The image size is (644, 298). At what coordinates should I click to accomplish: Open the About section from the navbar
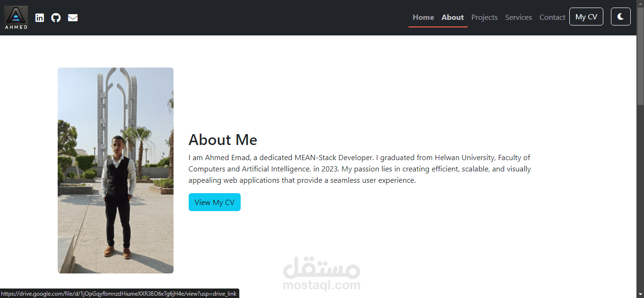453,17
